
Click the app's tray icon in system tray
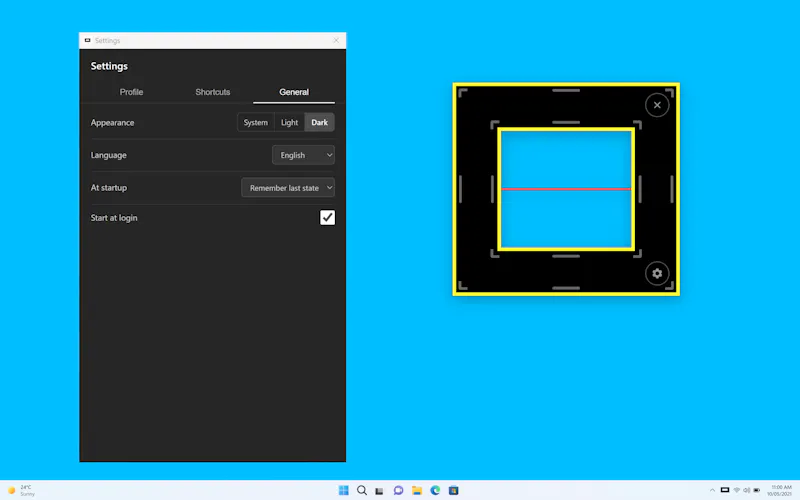(724, 490)
